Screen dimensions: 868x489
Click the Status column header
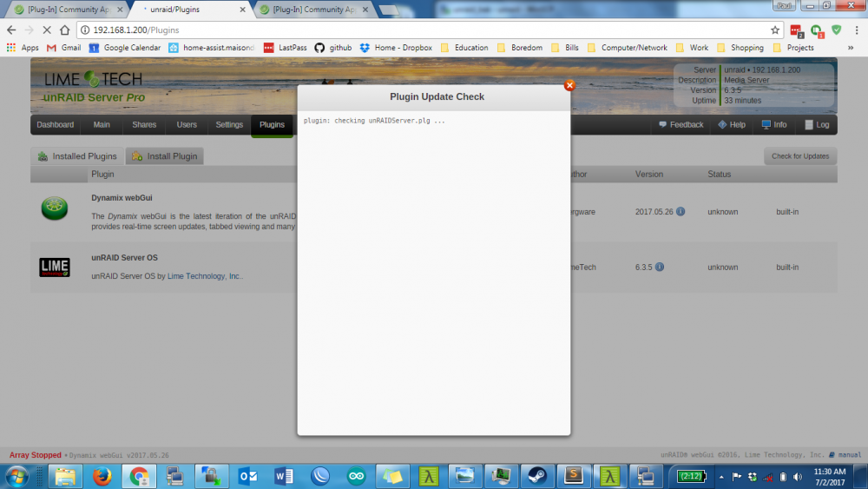(x=719, y=174)
